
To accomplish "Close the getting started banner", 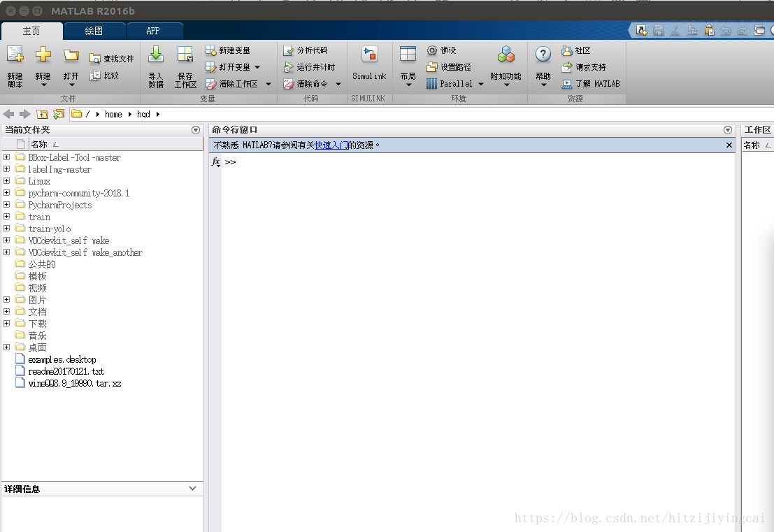I will 729,145.
